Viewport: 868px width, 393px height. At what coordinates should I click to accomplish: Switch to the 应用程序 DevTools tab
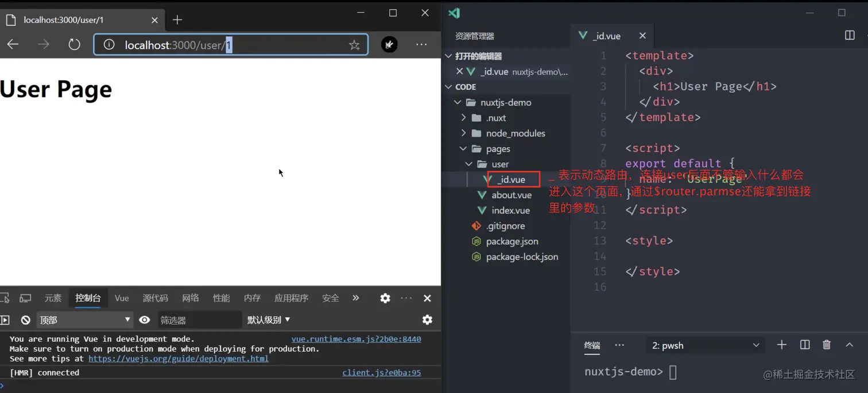click(291, 298)
